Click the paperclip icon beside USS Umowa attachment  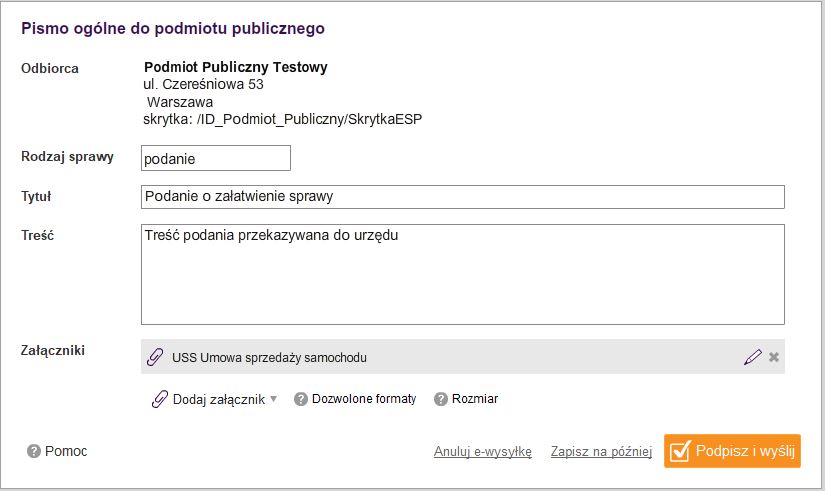point(155,357)
